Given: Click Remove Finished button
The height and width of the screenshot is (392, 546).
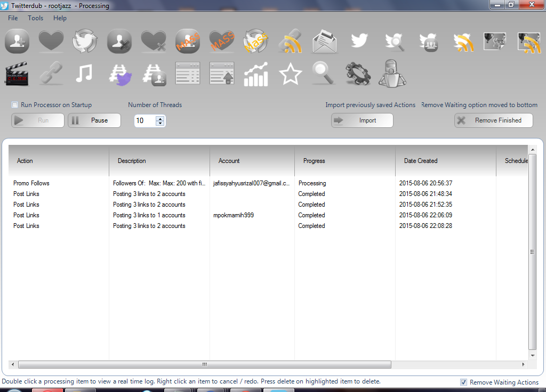Looking at the screenshot, I should 493,120.
